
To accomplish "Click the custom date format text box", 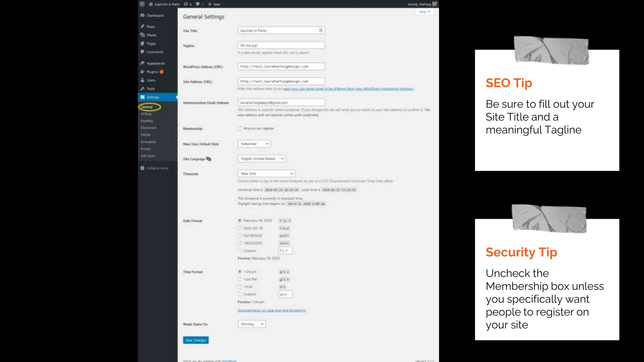I will pyautogui.click(x=286, y=250).
